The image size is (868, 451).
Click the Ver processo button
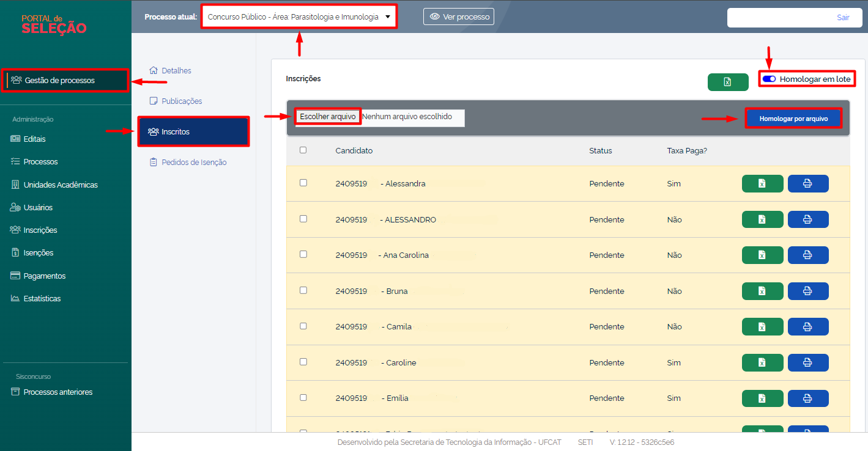(x=459, y=16)
